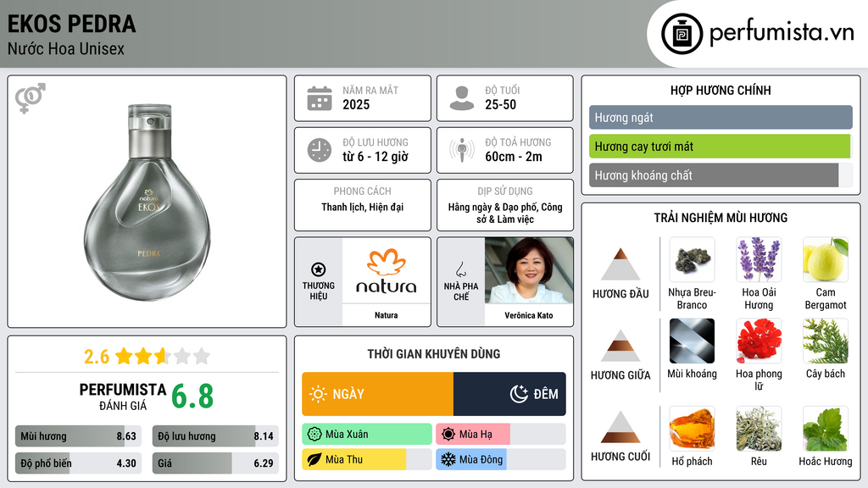Click the Hương cuối pyramid icon
This screenshot has height=488, width=868.
[x=620, y=427]
